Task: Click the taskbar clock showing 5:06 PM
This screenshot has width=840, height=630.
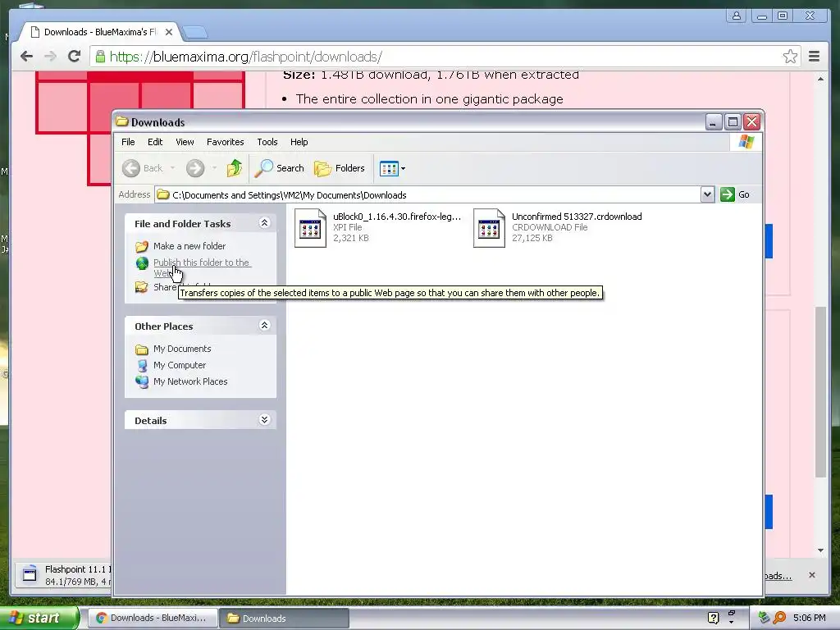Action: [x=809, y=618]
